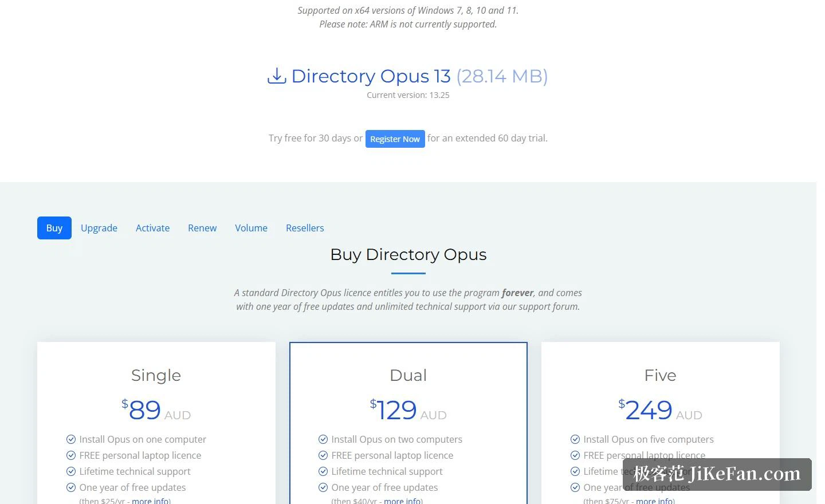Click check icon beside 'Install Opus on one computer'
Viewport: 825px width, 504px height.
coord(71,439)
